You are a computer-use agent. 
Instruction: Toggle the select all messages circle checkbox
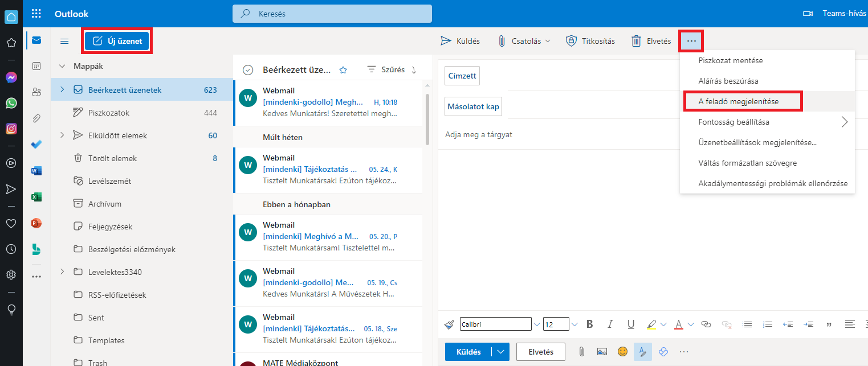247,69
